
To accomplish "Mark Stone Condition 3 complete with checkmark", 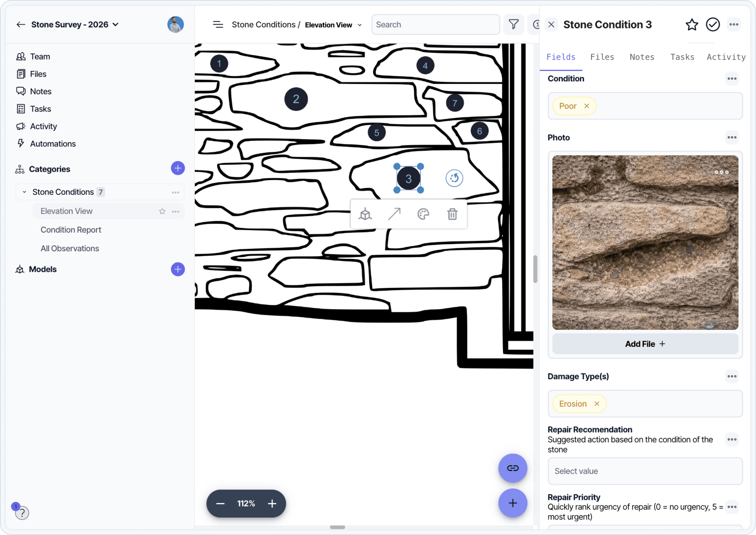I will [x=713, y=24].
